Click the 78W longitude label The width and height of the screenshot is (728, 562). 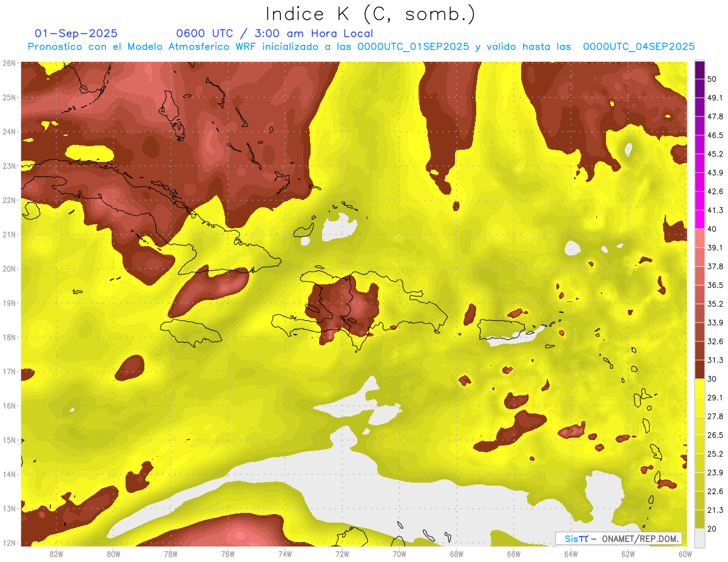point(170,554)
